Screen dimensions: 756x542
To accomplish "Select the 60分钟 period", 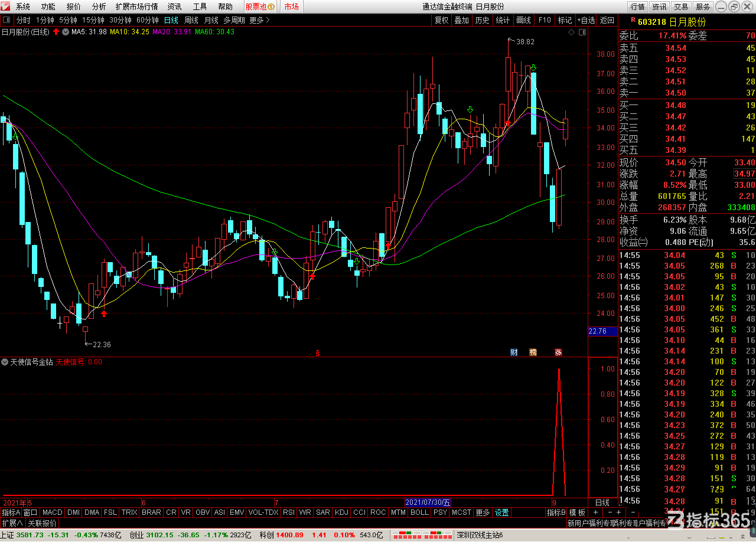I will point(148,20).
